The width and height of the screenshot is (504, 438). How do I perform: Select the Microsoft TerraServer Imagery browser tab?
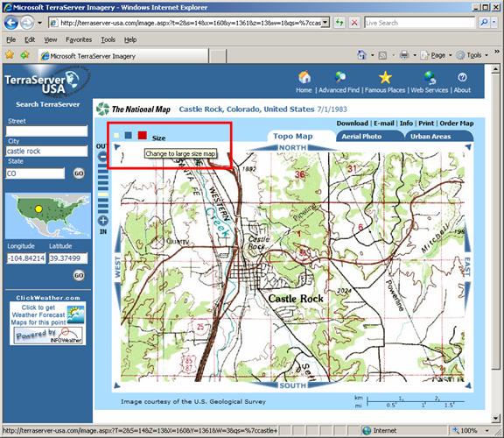[123, 56]
